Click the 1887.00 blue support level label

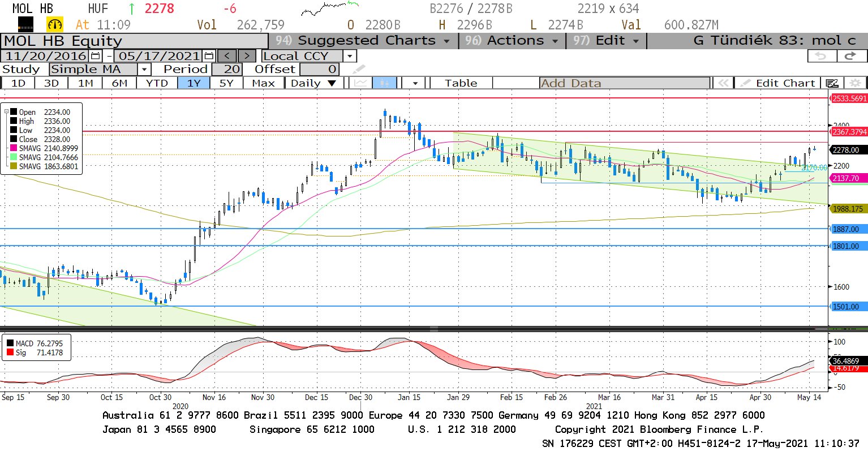point(848,229)
